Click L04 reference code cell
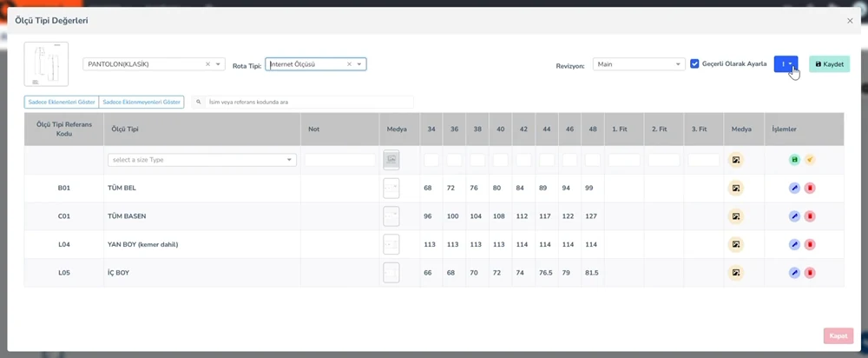This screenshot has height=358, width=868. 64,244
